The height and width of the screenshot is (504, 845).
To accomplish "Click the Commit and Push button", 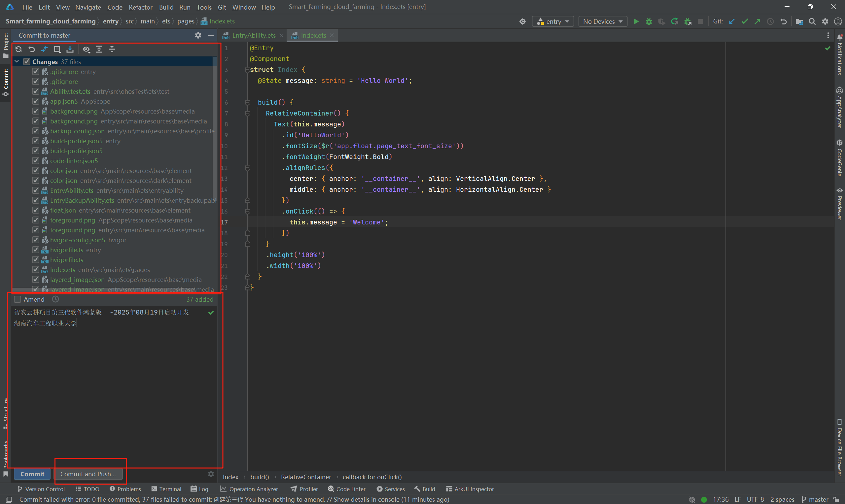I will 88,474.
